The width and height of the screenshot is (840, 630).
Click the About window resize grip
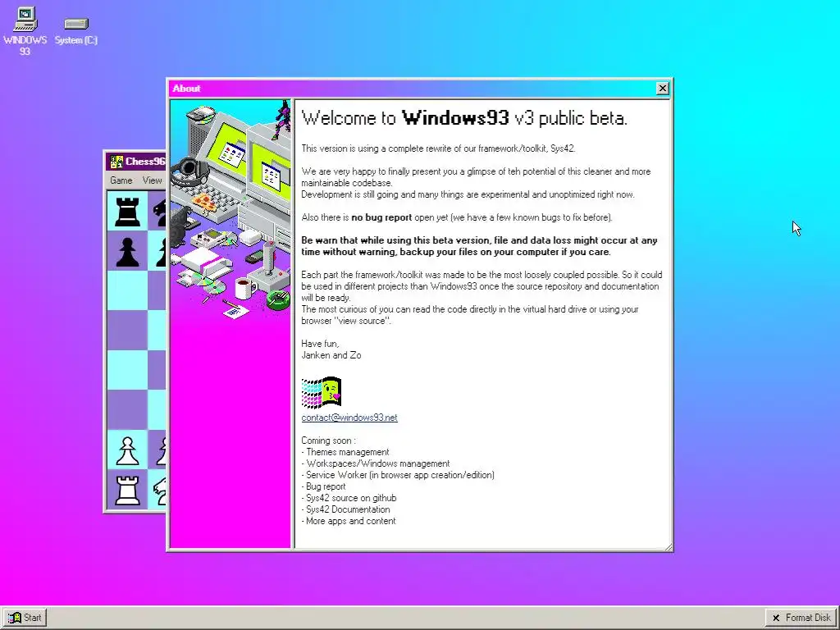pyautogui.click(x=668, y=546)
